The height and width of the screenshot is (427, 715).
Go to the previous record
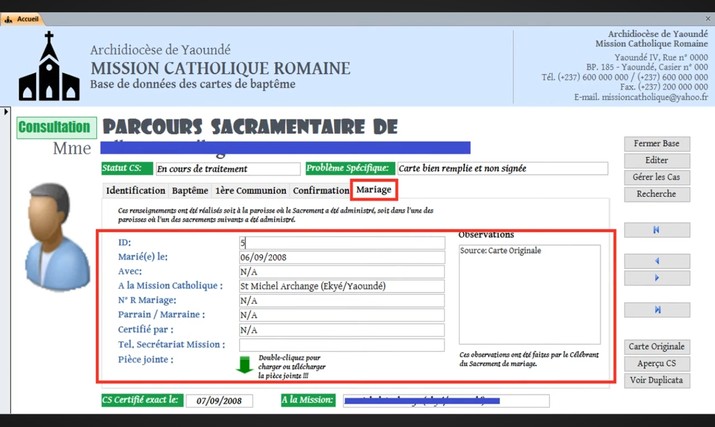tap(656, 262)
